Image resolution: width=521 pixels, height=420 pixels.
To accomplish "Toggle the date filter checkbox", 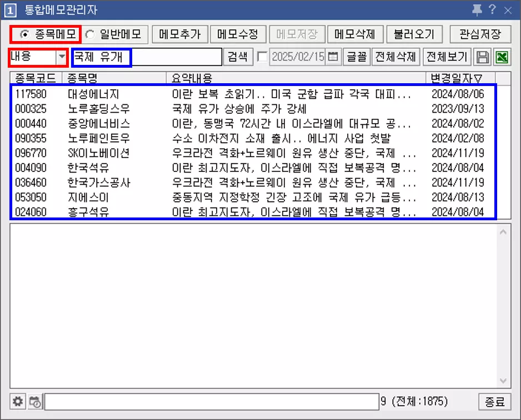I will (x=262, y=57).
